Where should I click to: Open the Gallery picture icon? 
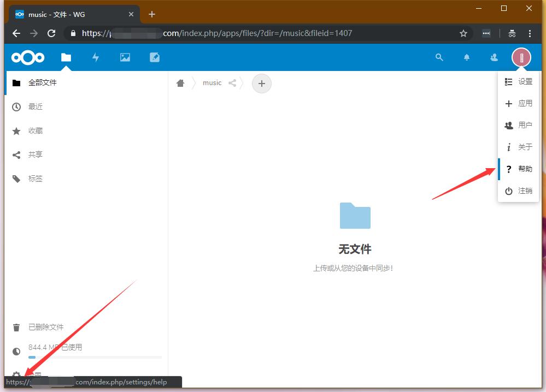pos(125,57)
